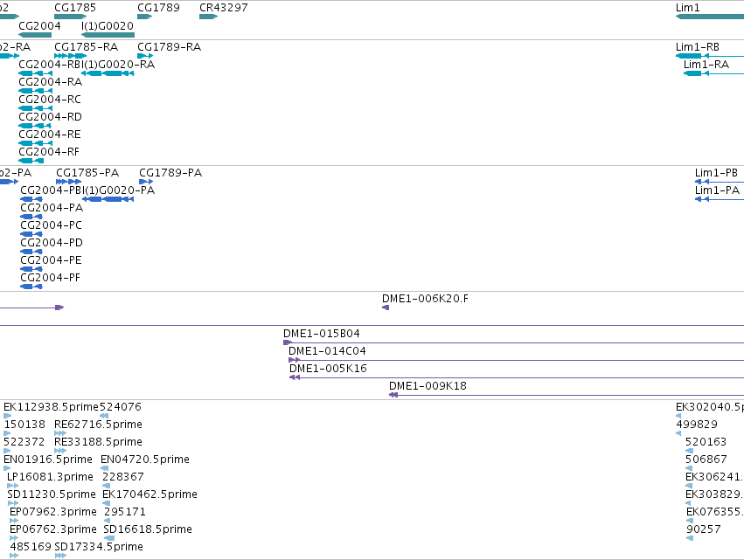Select the RE62716.5prime EST label
Viewport: 744px width, 560px height.
98,425
